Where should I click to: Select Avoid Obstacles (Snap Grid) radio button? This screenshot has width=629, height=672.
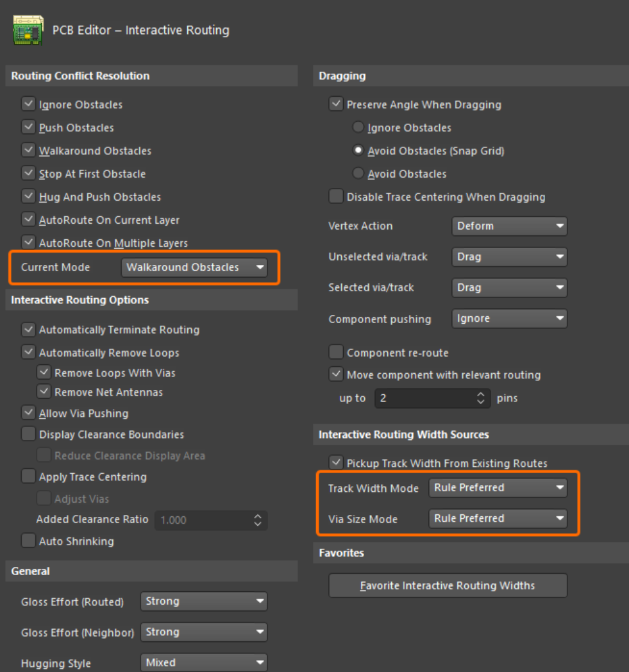(x=358, y=151)
